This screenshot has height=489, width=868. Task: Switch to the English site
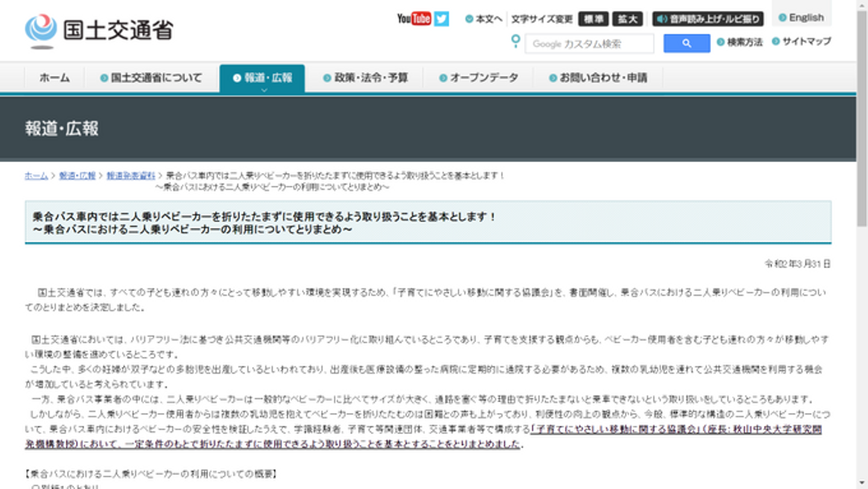801,17
